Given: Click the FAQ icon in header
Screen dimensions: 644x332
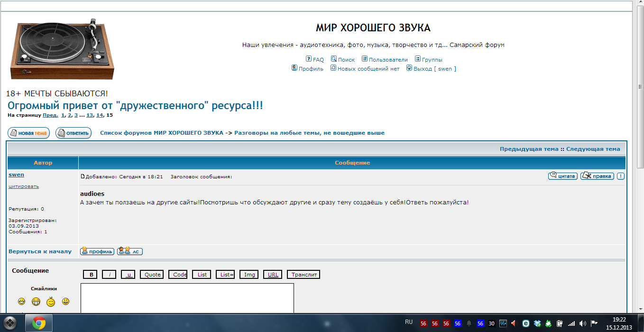Looking at the screenshot, I should pyautogui.click(x=309, y=59).
